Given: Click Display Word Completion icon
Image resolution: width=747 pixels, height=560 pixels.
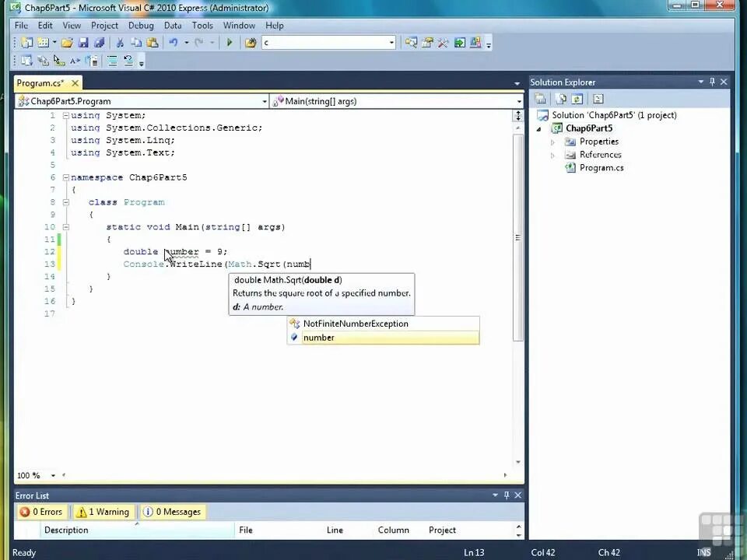Looking at the screenshot, I should [75, 61].
